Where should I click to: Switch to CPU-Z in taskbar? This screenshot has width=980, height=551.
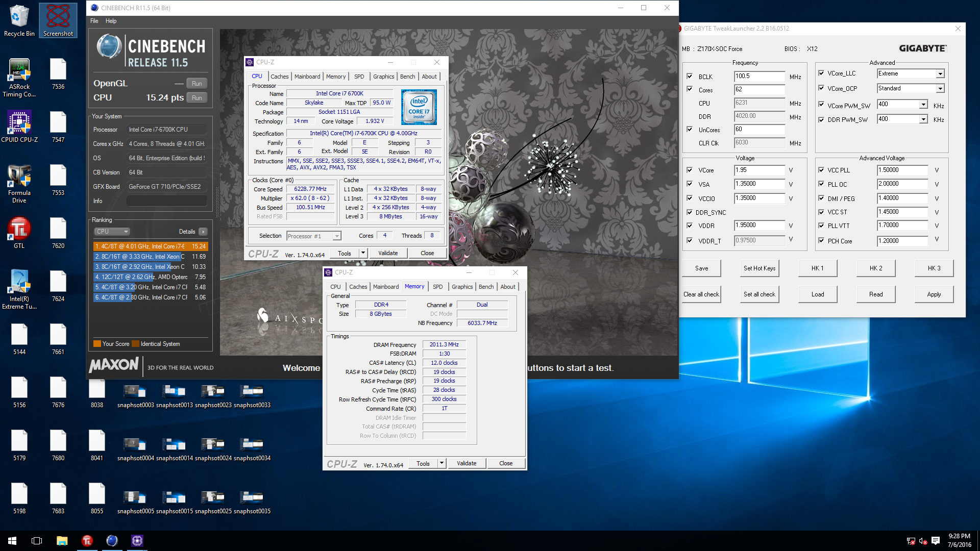(x=137, y=541)
